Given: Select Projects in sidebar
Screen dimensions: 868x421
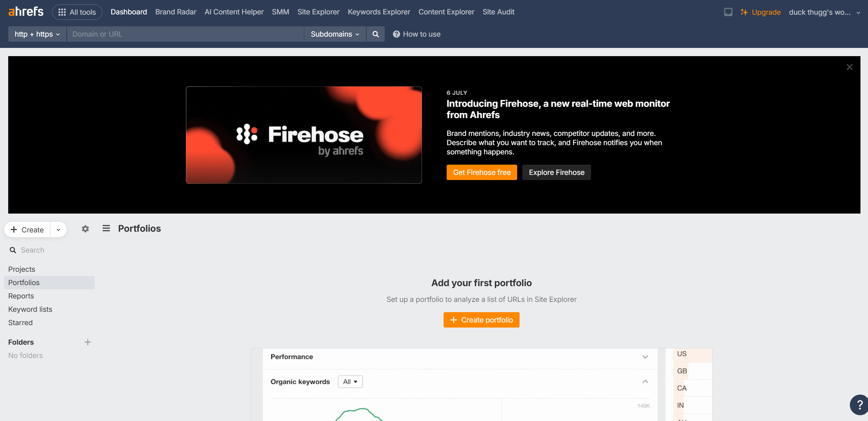Looking at the screenshot, I should [22, 269].
